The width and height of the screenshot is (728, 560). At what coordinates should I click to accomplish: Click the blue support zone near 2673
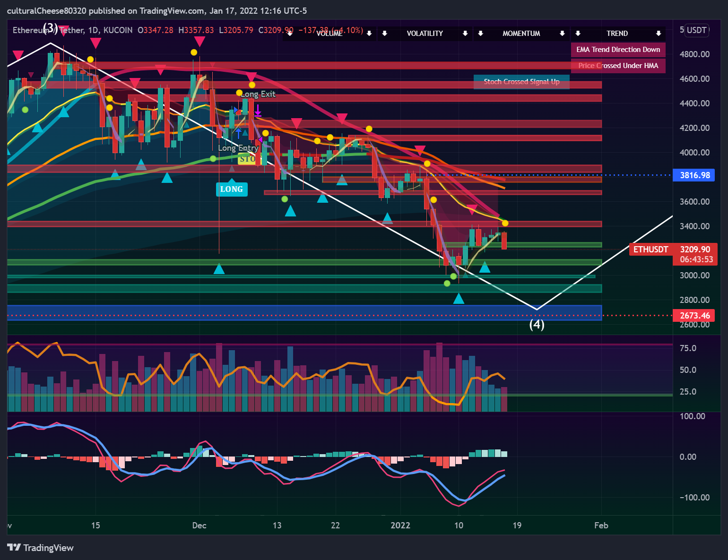click(304, 313)
